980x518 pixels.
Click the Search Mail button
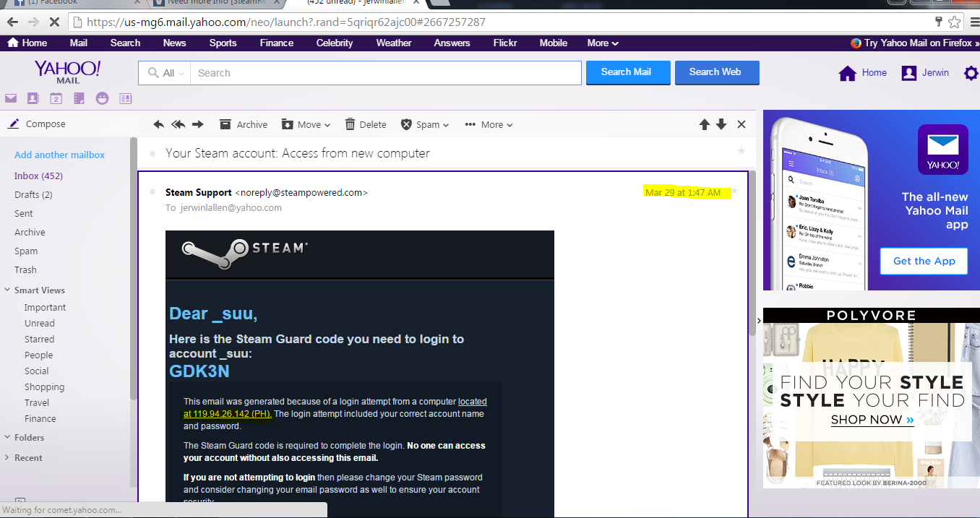(x=626, y=72)
